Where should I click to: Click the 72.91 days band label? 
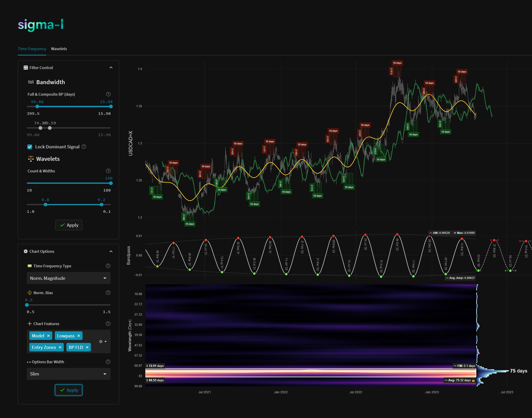point(155,366)
